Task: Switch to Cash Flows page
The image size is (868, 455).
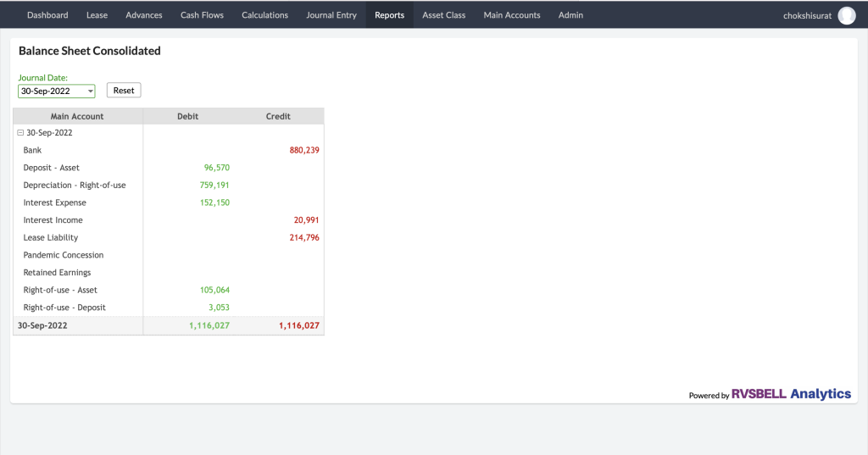Action: [202, 15]
